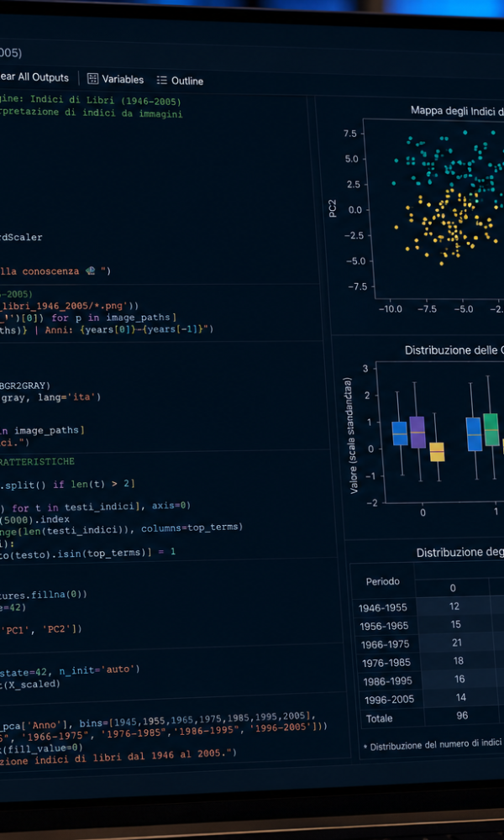Click the code 'to(testo).isin(top_terms)] = 1'
This screenshot has width=504, height=840.
point(88,553)
